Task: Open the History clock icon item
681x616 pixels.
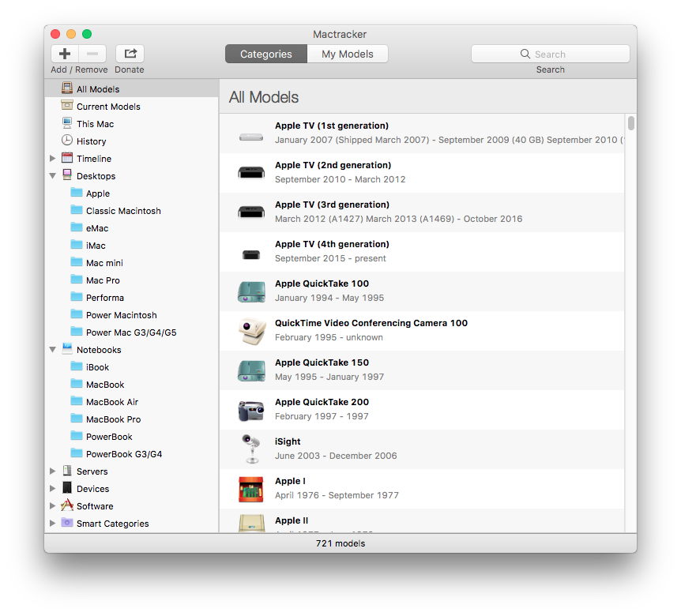Action: pyautogui.click(x=67, y=141)
